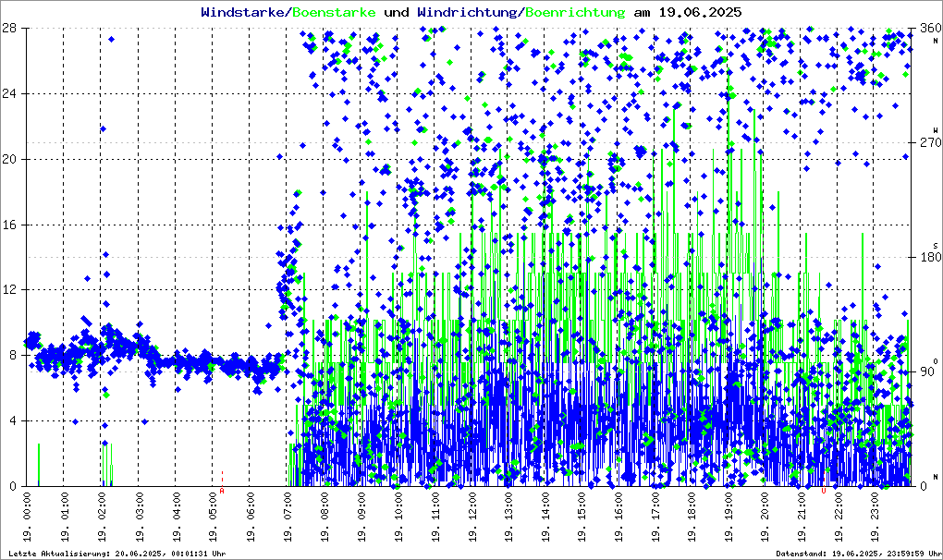
Task: Click the 19. 08:00 time axis label
Action: pyautogui.click(x=324, y=517)
